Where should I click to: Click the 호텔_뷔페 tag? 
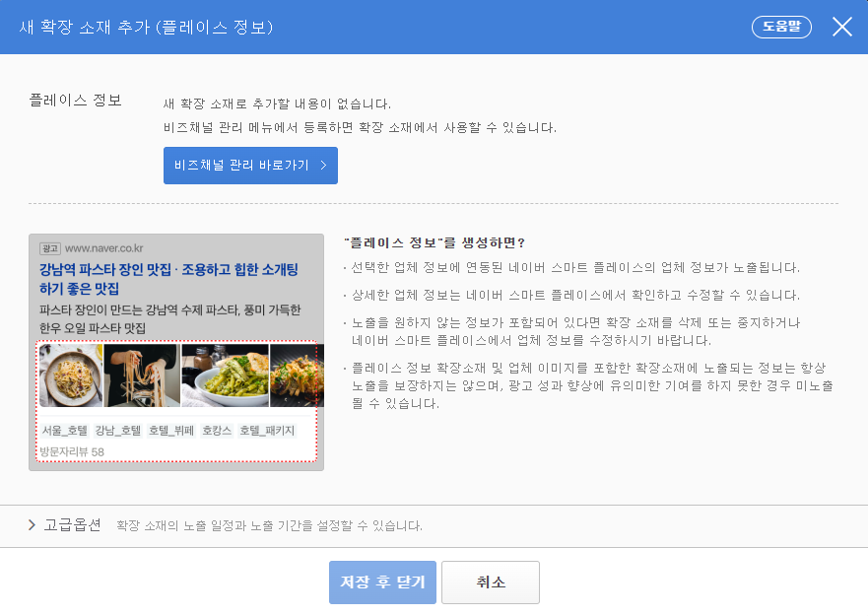coord(171,431)
